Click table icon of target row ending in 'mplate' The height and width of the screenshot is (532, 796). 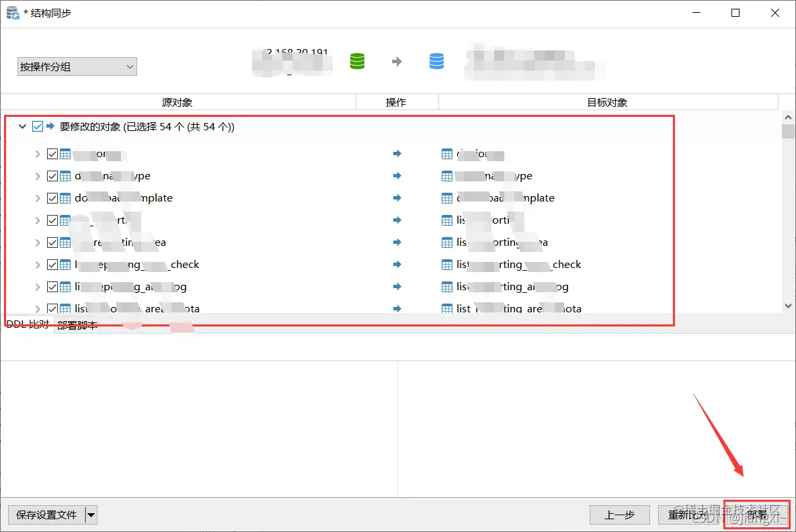pos(446,197)
